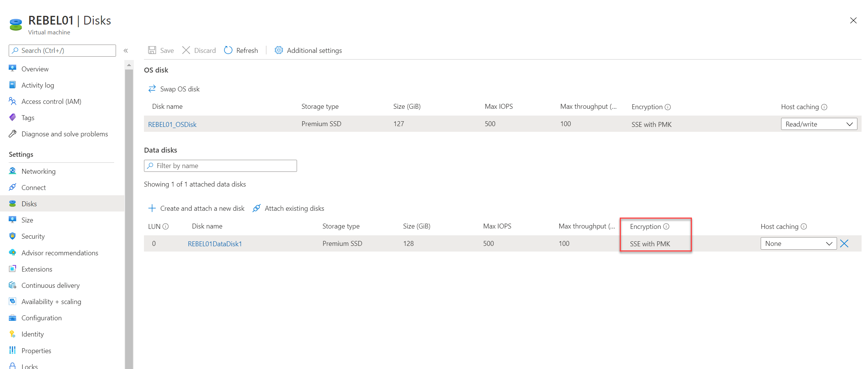Click the data disk 'SSE with PMK' cell
Viewport: 868px width, 369px height.
click(x=650, y=244)
